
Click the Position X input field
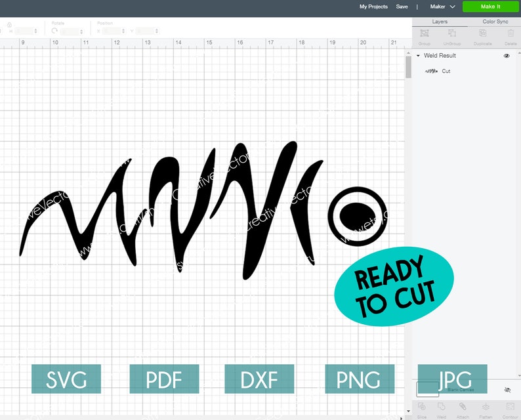click(x=112, y=31)
